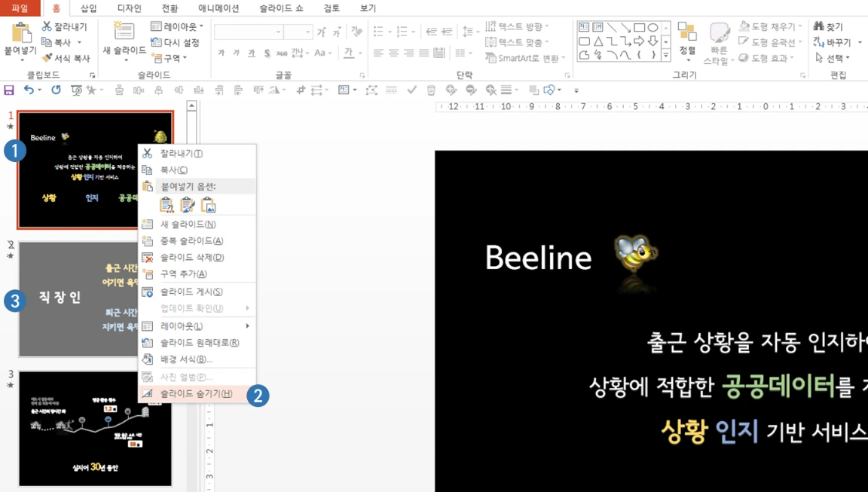
Task: Click 서식 복사 format painter
Action: (x=66, y=57)
